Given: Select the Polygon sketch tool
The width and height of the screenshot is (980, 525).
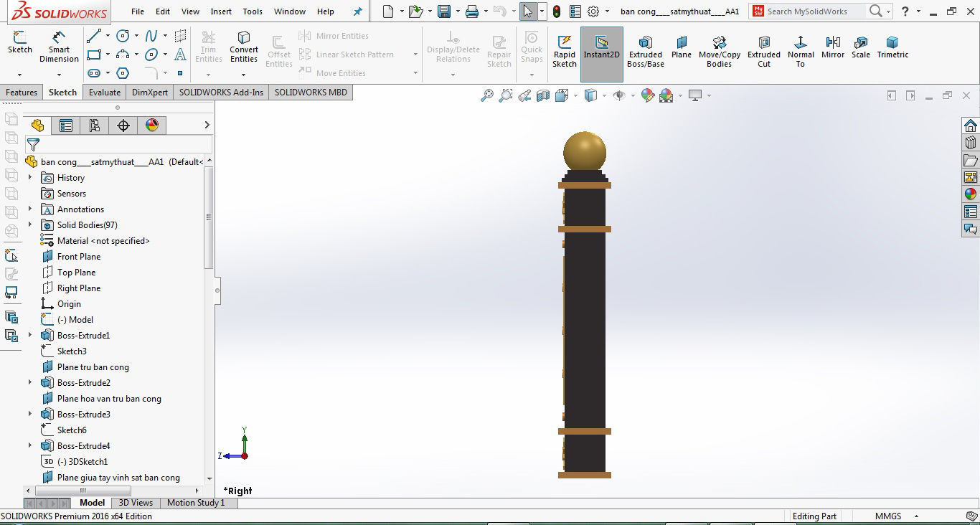Looking at the screenshot, I should (x=123, y=73).
